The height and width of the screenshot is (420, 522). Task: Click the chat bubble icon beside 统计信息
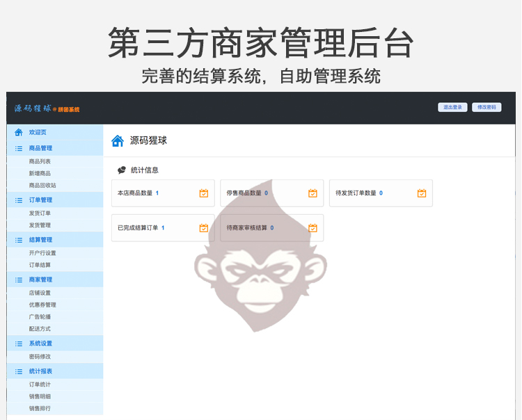122,170
